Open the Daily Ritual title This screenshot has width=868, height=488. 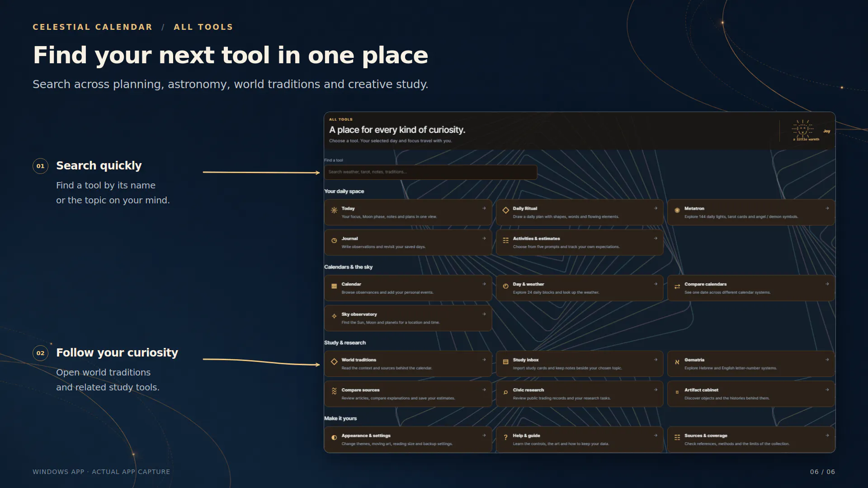coord(525,209)
